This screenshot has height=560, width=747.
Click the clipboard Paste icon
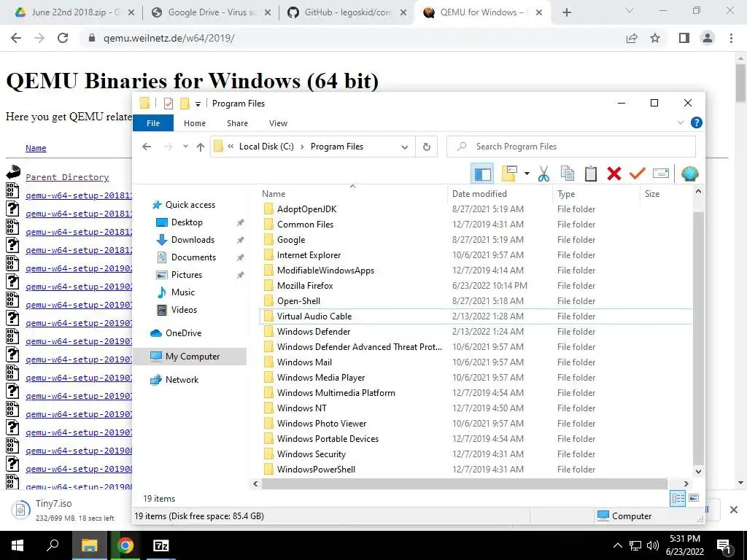tap(591, 174)
